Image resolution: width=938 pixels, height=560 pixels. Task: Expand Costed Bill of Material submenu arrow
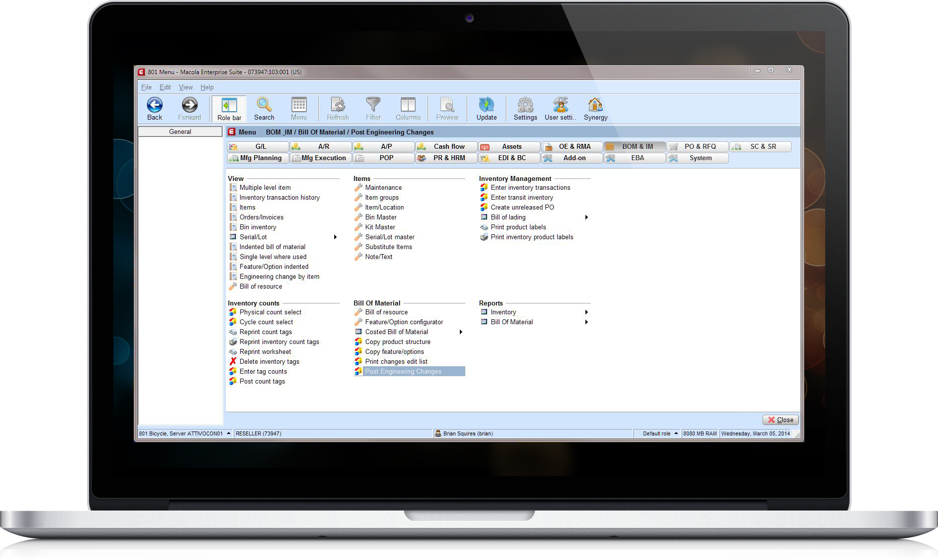pos(461,332)
